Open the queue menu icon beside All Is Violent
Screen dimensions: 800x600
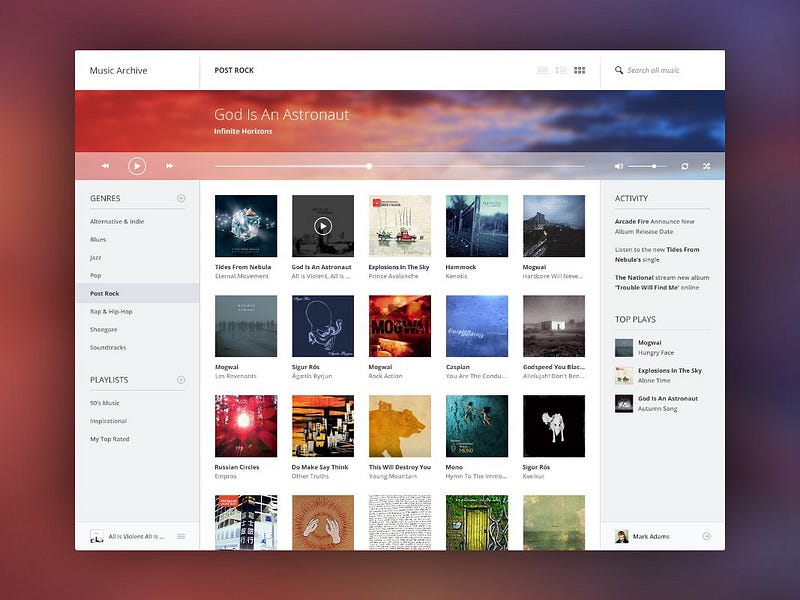pyautogui.click(x=181, y=536)
